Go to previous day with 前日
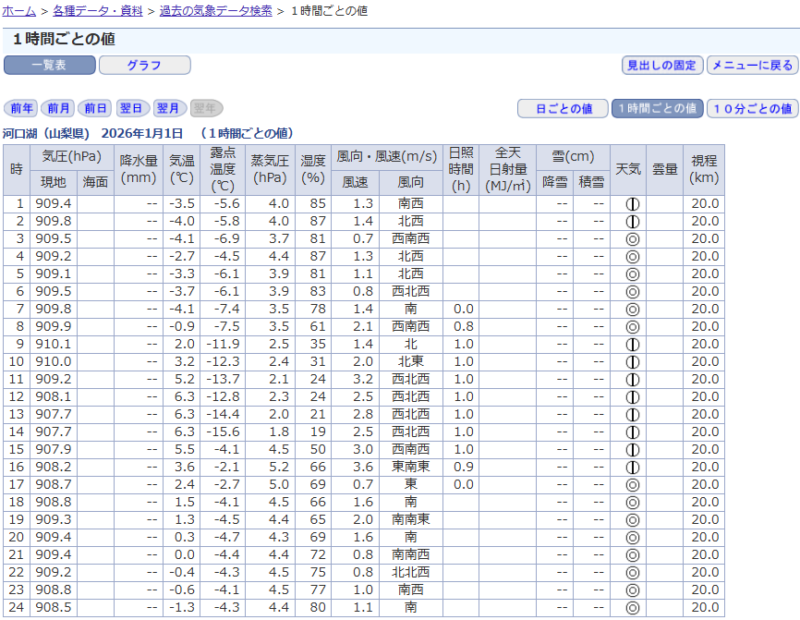This screenshot has height=620, width=800. [x=95, y=108]
